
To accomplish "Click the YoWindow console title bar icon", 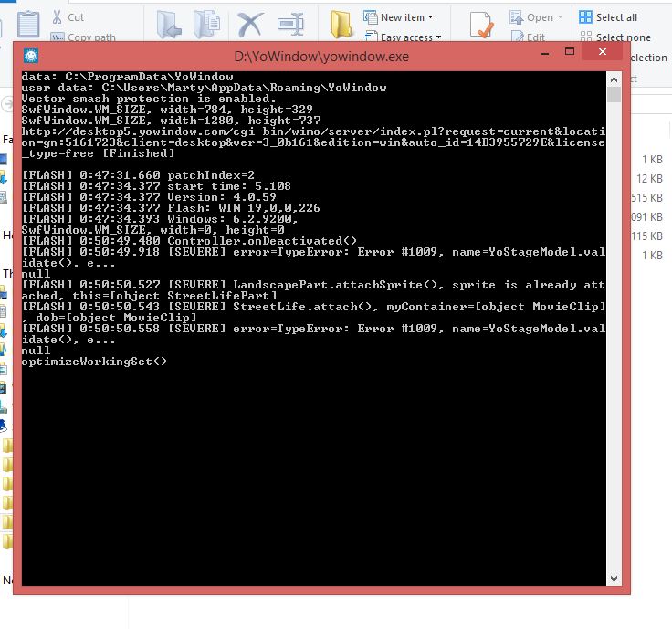I will pos(31,56).
